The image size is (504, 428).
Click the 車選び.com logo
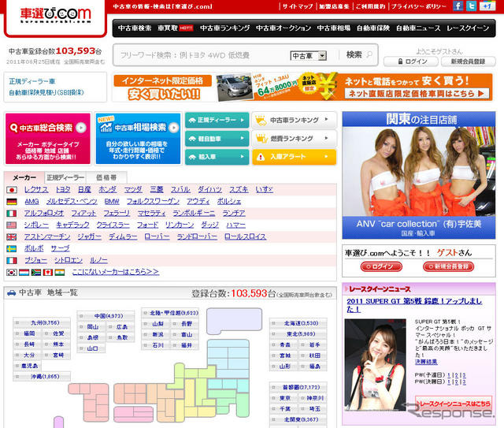click(x=55, y=15)
